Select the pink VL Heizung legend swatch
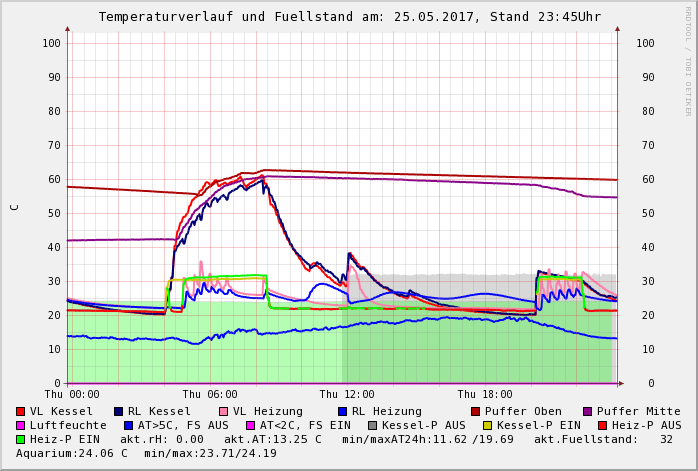This screenshot has height=471, width=698. tap(222, 411)
